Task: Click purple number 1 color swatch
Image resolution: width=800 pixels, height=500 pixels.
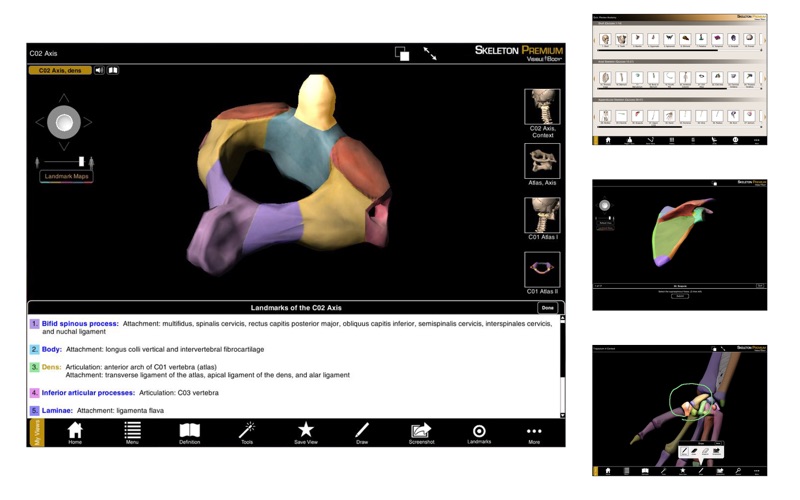Action: click(34, 323)
